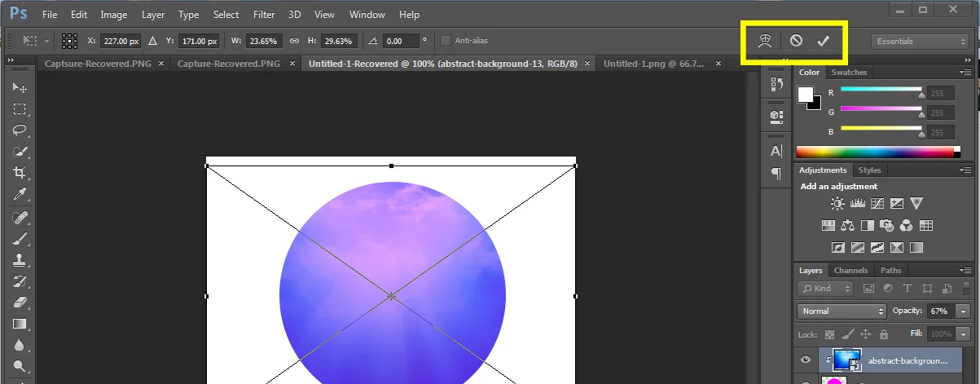Click the color spectrum ramp
The height and width of the screenshot is (384, 980).
[875, 152]
